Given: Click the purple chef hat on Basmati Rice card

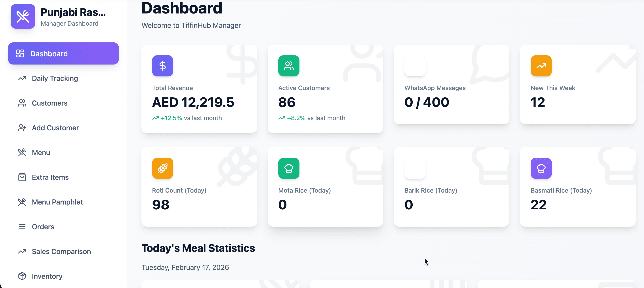Looking at the screenshot, I should (x=541, y=168).
